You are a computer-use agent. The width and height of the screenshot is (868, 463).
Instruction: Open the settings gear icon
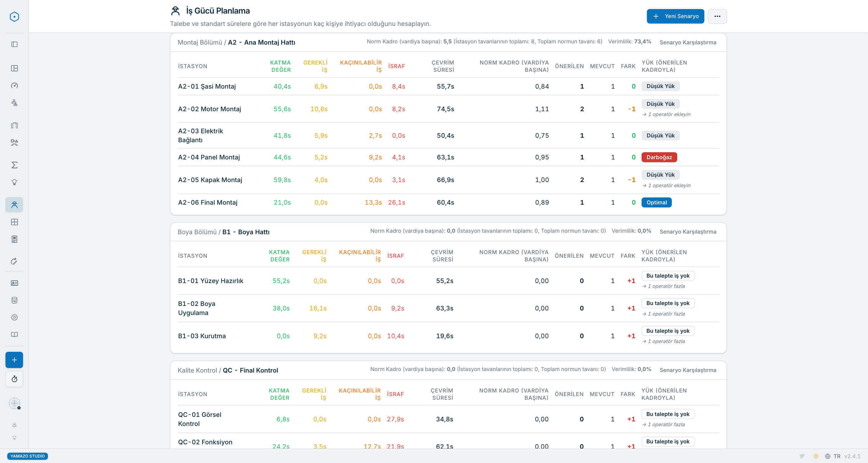point(14,317)
